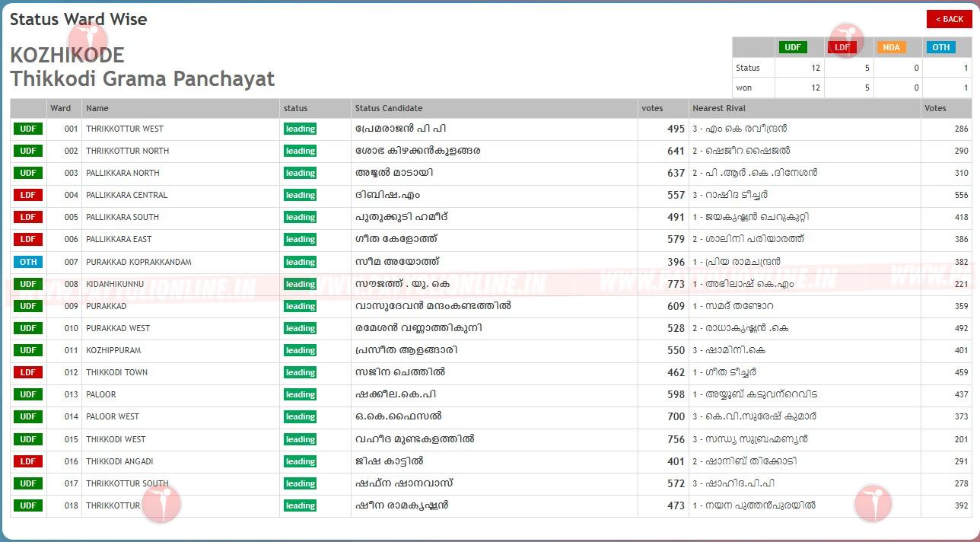Click the UDF badge for Paloor West
This screenshot has height=542, width=980.
[28, 417]
